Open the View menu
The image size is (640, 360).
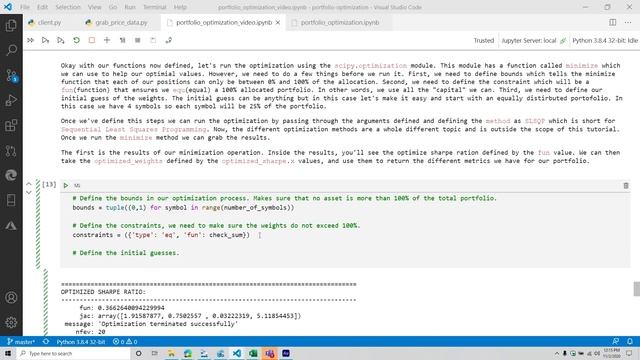tap(94, 7)
